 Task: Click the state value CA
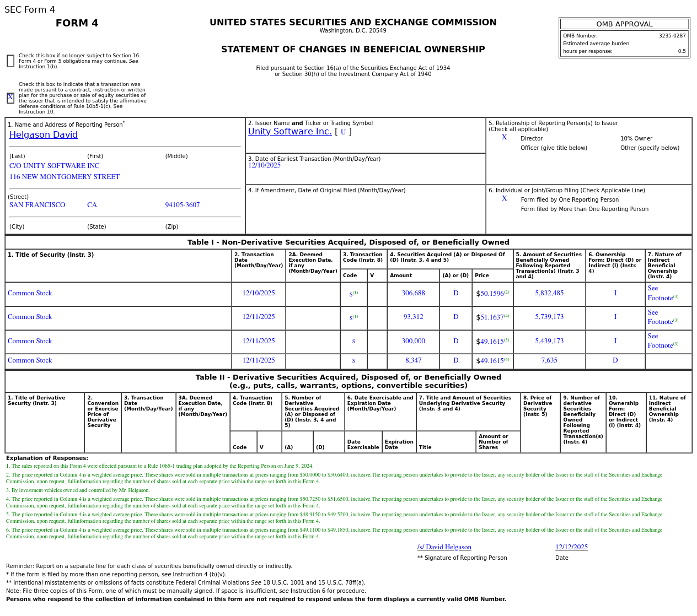(92, 205)
